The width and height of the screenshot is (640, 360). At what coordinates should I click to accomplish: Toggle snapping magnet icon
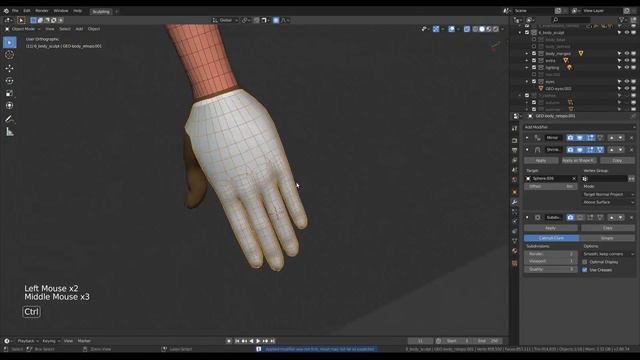(256, 20)
